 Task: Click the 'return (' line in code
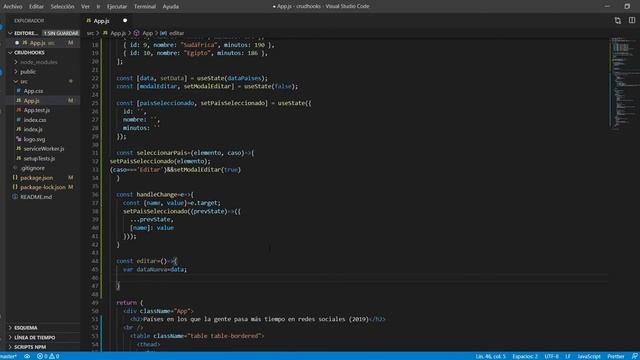[x=129, y=303]
